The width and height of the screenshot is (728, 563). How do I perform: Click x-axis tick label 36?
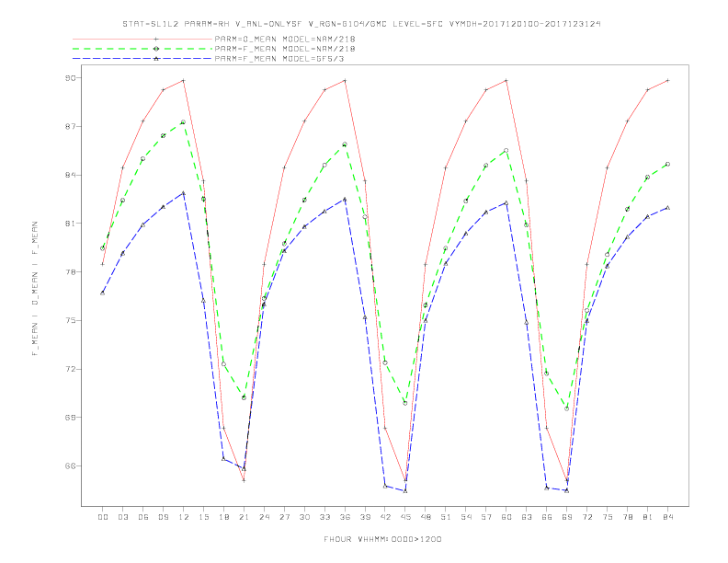tap(345, 517)
